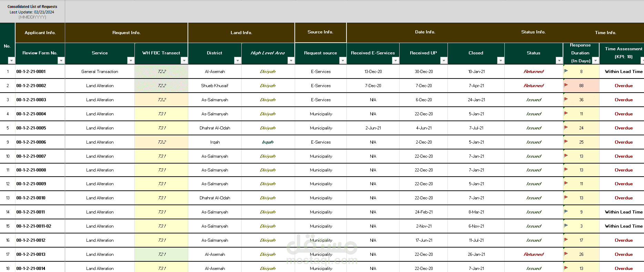Image resolution: width=644 pixels, height=272 pixels.
Task: Select the Irqah district cell
Action: tap(215, 142)
